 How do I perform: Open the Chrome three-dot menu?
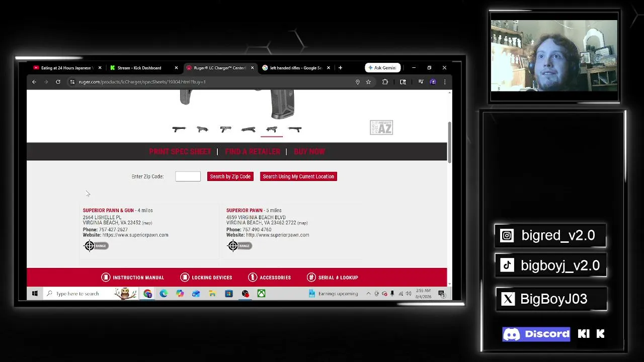(445, 82)
